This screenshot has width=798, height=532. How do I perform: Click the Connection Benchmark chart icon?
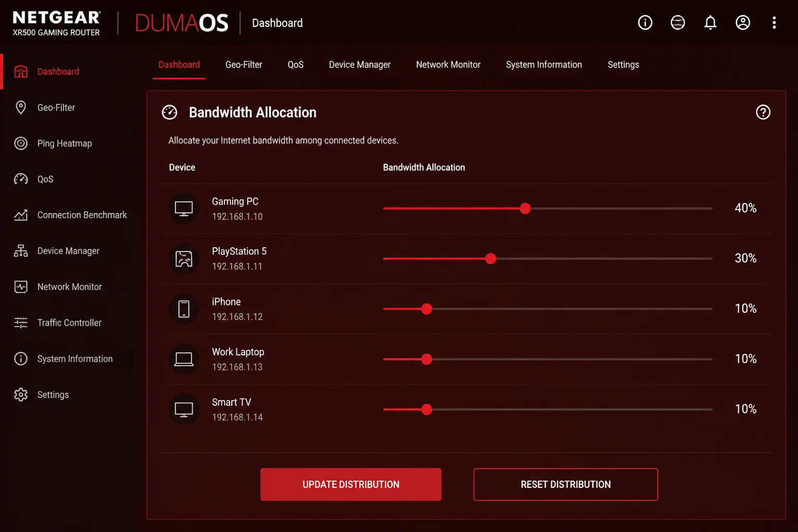tap(21, 215)
